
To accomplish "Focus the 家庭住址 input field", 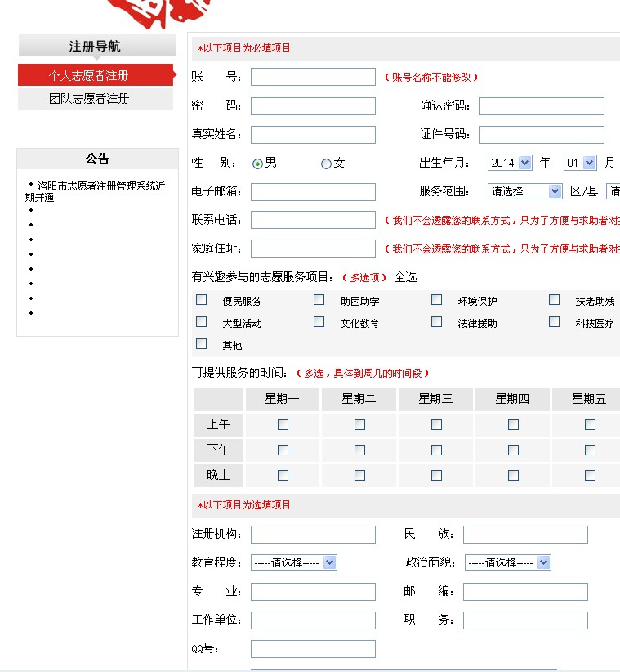I will pos(313,249).
